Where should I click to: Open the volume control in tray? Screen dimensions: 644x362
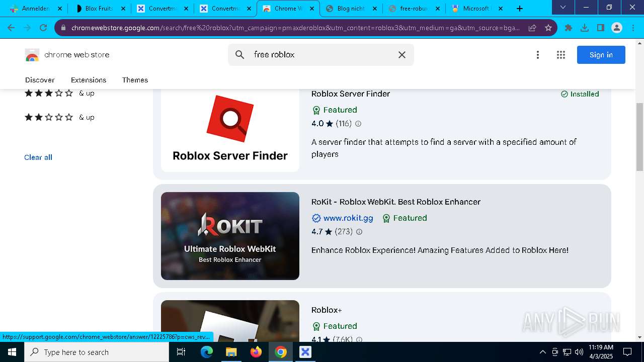(579, 352)
